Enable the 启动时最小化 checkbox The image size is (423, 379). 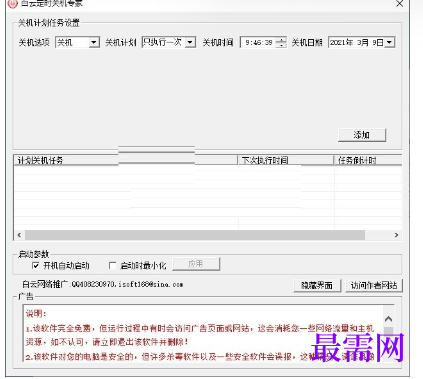tap(112, 266)
